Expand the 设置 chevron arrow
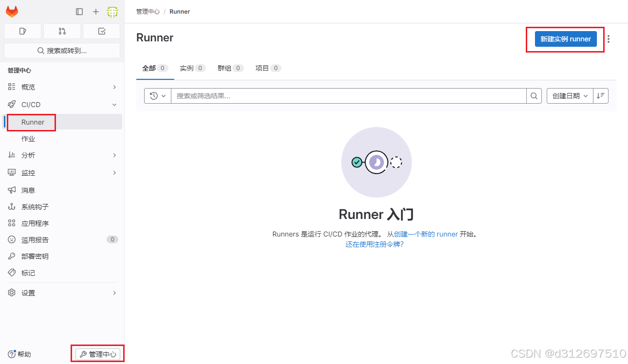628x364 pixels. point(114,293)
